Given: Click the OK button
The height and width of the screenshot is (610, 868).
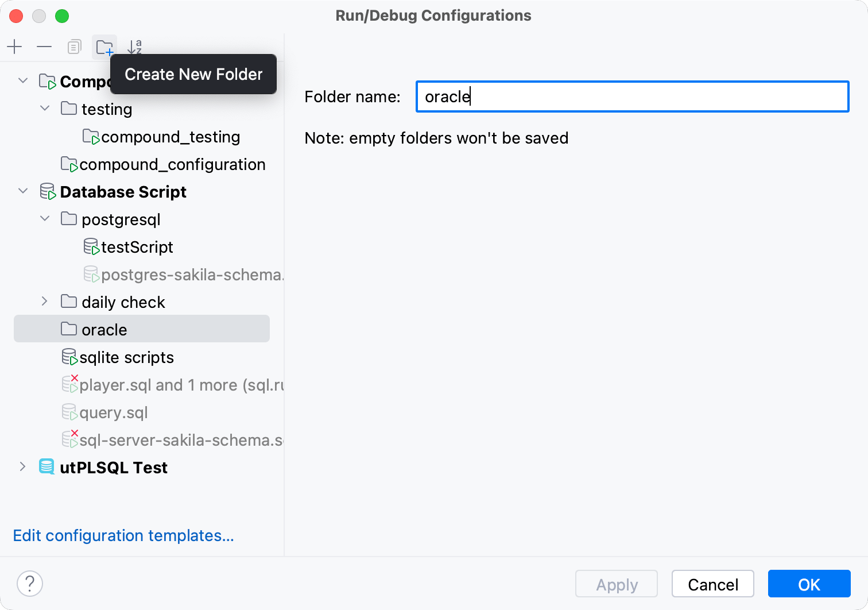Looking at the screenshot, I should [809, 584].
